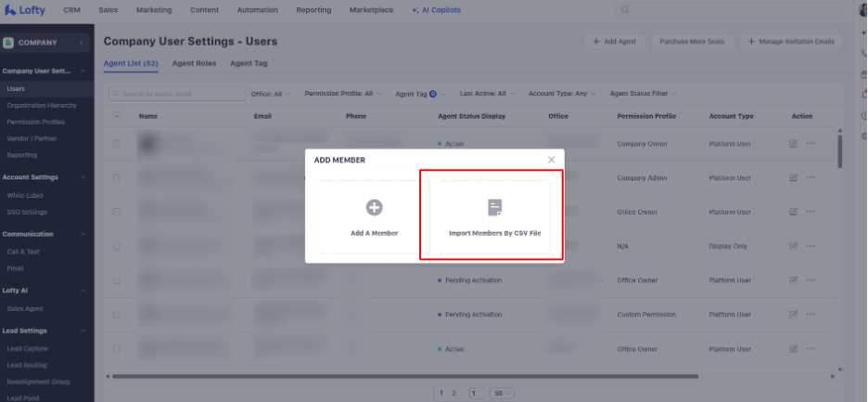The image size is (868, 402).
Task: Open the Marketing menu in top navigation
Action: pos(153,10)
